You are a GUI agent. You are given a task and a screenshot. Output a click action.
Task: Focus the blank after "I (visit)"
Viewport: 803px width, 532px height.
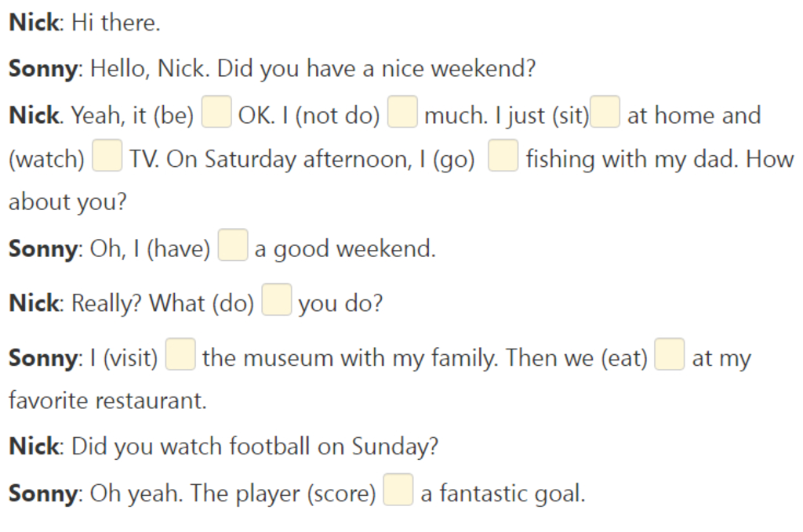pyautogui.click(x=180, y=354)
